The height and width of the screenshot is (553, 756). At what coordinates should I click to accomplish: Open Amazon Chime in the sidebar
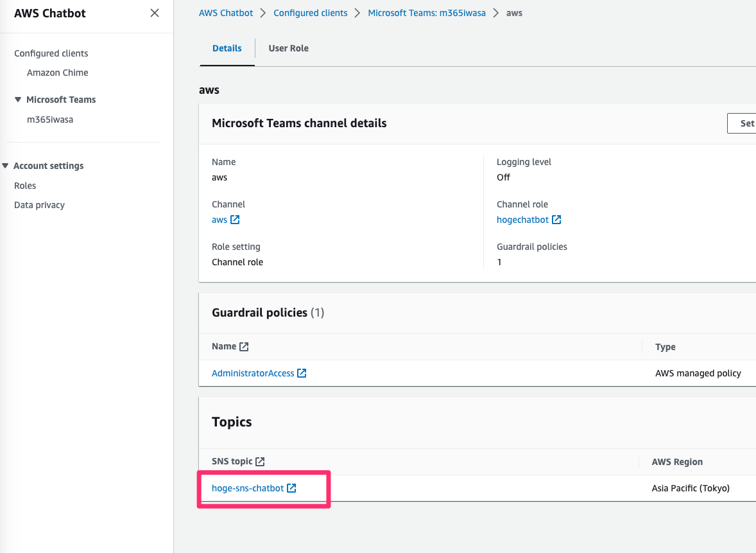(x=57, y=73)
